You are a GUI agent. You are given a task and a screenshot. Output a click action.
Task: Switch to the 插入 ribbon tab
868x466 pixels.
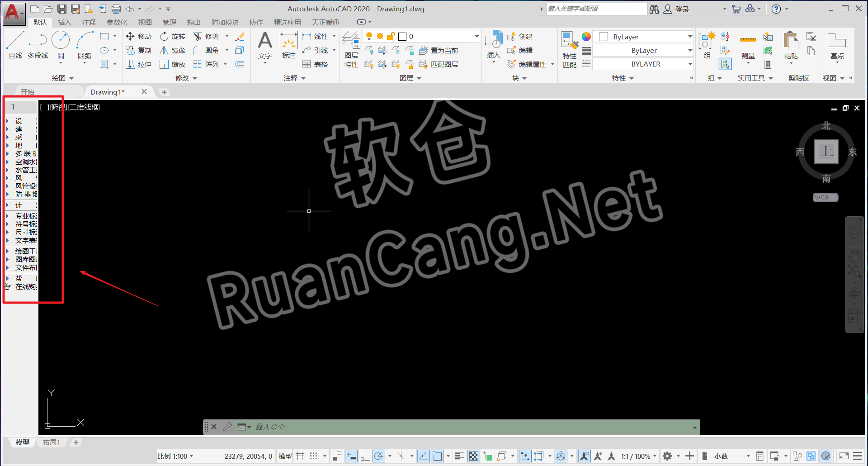point(64,22)
